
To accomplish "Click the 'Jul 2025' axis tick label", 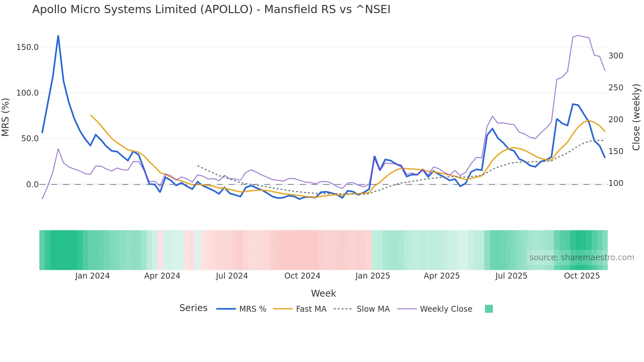I will tap(511, 276).
